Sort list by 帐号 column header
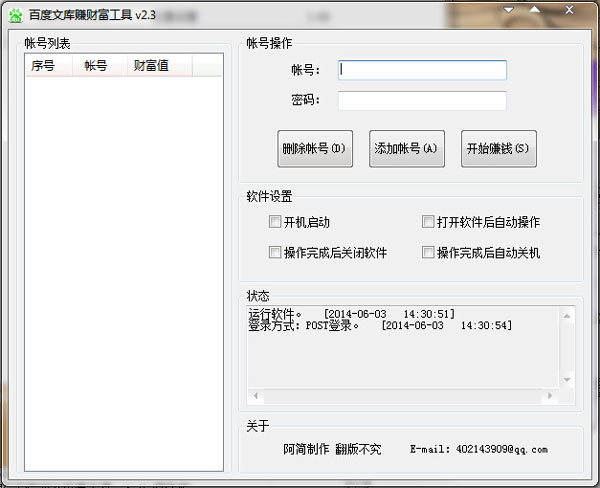 coord(95,66)
